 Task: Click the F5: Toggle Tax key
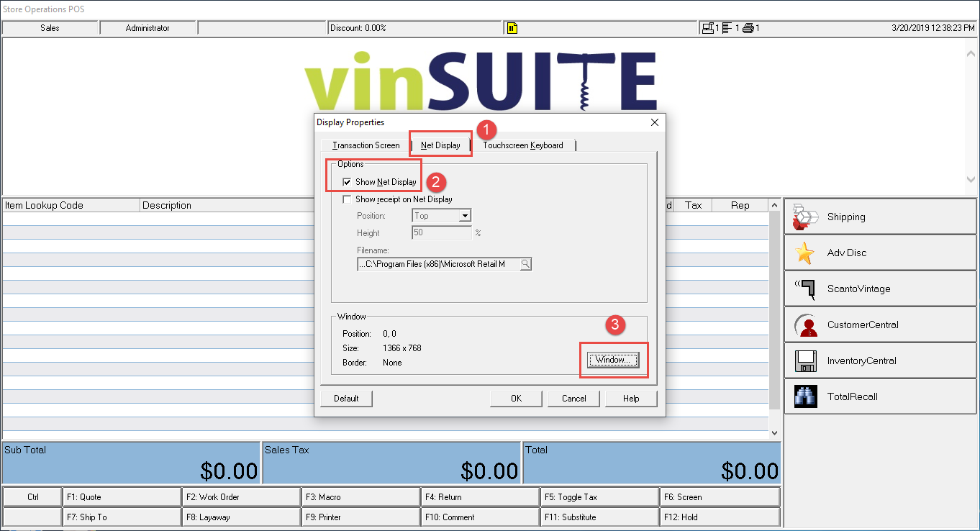pos(599,497)
